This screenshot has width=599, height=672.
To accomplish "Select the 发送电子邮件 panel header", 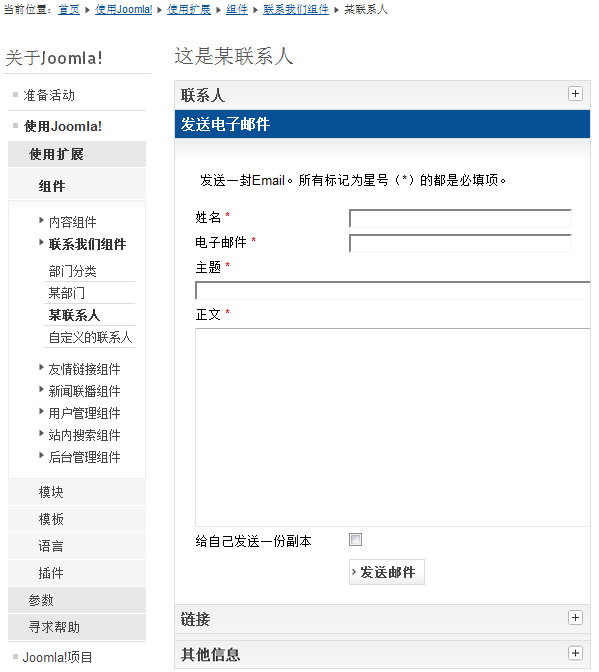I will click(x=382, y=124).
